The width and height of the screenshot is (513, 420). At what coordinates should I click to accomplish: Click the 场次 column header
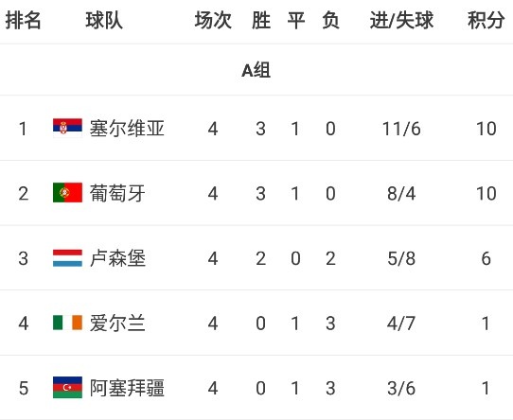pyautogui.click(x=213, y=20)
